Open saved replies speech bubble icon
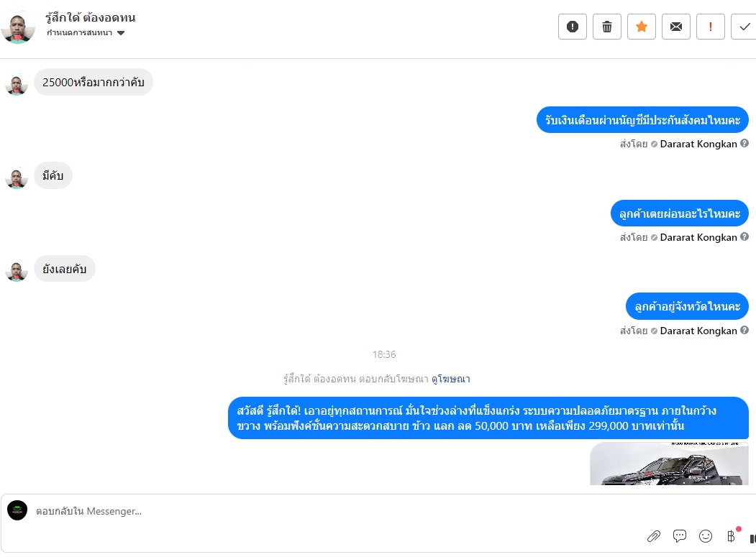The height and width of the screenshot is (557, 756). click(680, 536)
